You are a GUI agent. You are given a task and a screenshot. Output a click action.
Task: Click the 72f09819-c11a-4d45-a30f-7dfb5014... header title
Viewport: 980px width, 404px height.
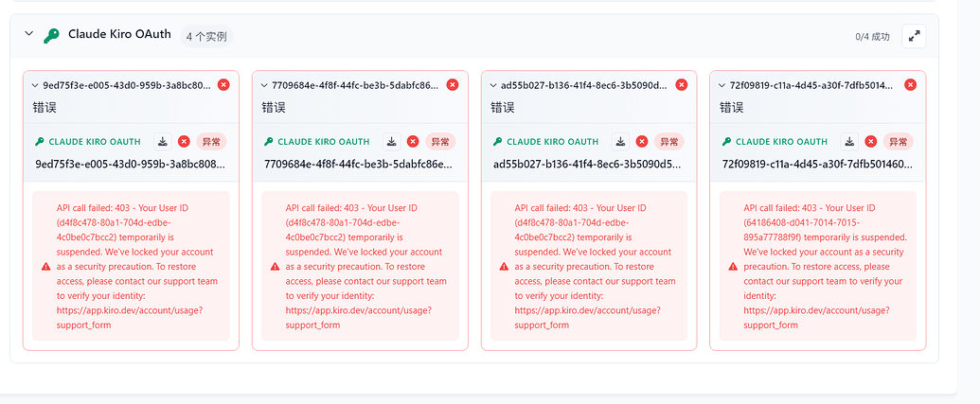click(813, 85)
